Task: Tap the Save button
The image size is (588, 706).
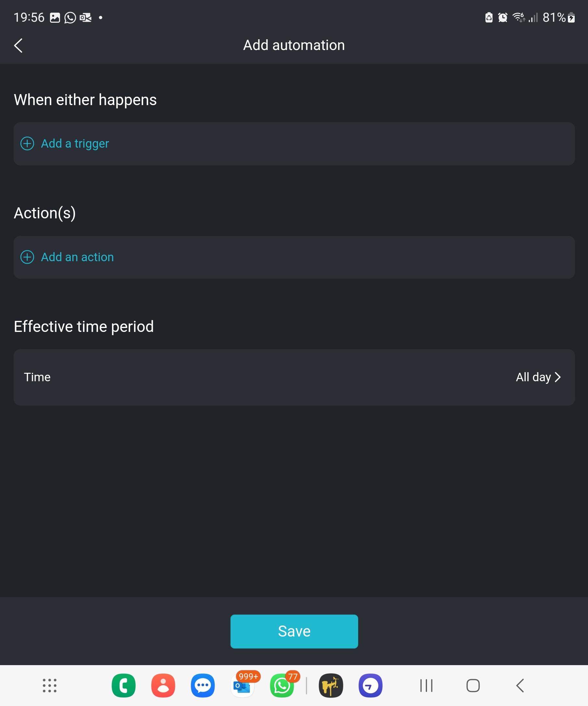Action: coord(294,631)
